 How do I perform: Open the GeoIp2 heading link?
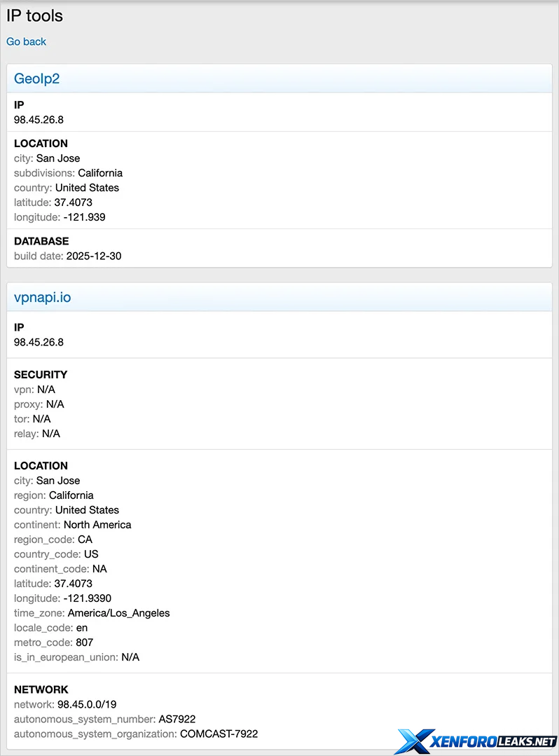click(36, 79)
